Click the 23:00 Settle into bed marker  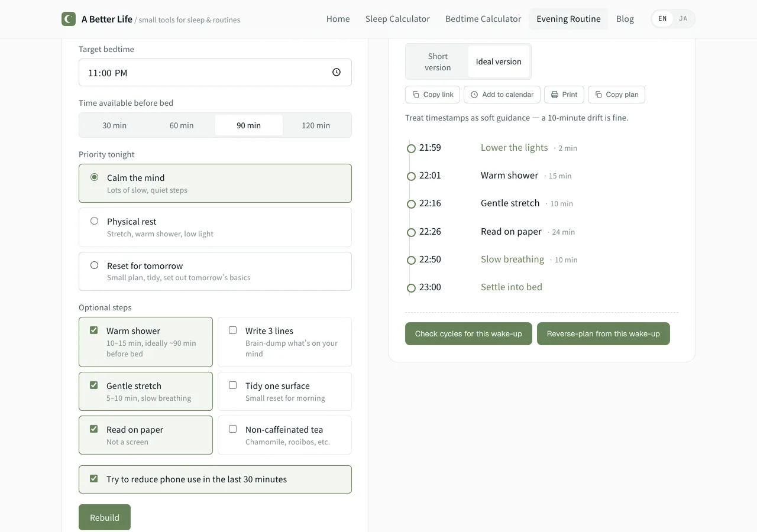[411, 288]
